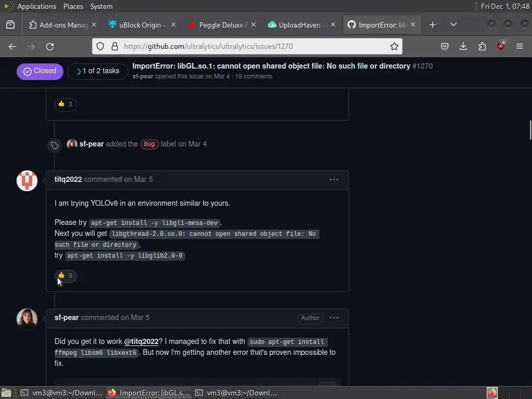Image resolution: width=532 pixels, height=399 pixels.
Task: Open sf-pear username on Mar 5 comment
Action: (66, 317)
